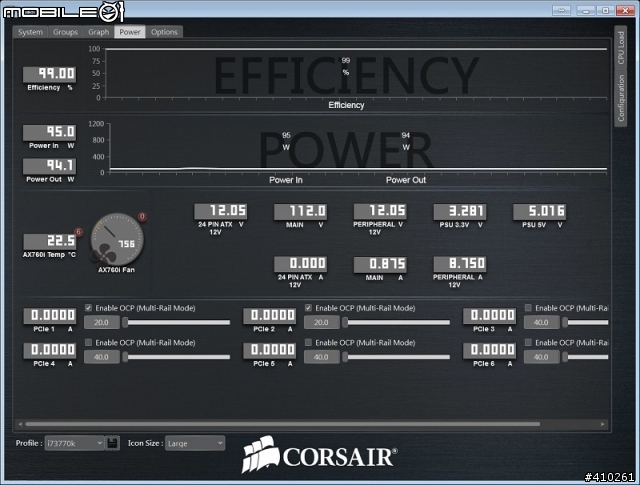Click the red badge on the fan gauge
This screenshot has height=485, width=640.
coord(142,216)
